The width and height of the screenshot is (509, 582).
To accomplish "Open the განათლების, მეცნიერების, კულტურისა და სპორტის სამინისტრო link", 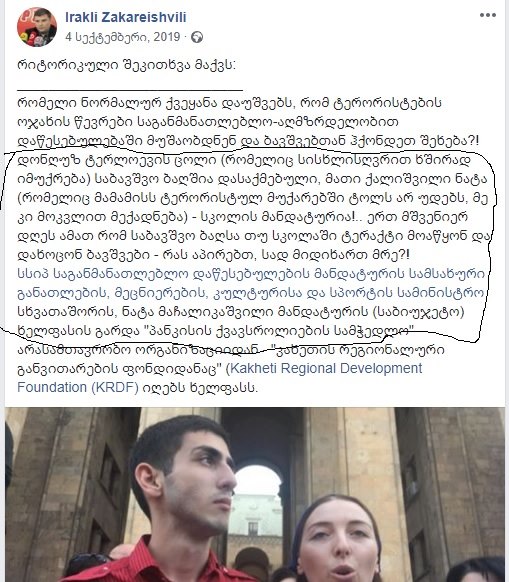I will tap(251, 293).
